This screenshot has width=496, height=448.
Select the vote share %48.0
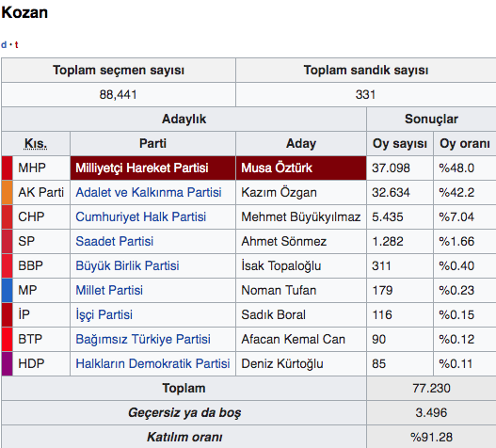coord(456,168)
